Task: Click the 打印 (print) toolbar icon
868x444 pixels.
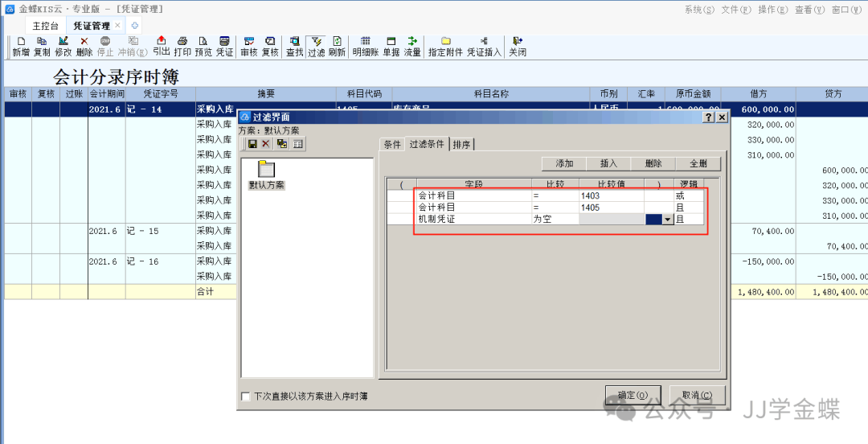Action: coord(182,46)
